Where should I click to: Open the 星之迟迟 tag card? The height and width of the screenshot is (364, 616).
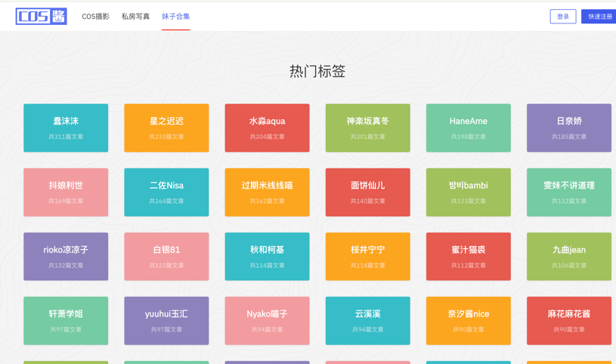166,128
